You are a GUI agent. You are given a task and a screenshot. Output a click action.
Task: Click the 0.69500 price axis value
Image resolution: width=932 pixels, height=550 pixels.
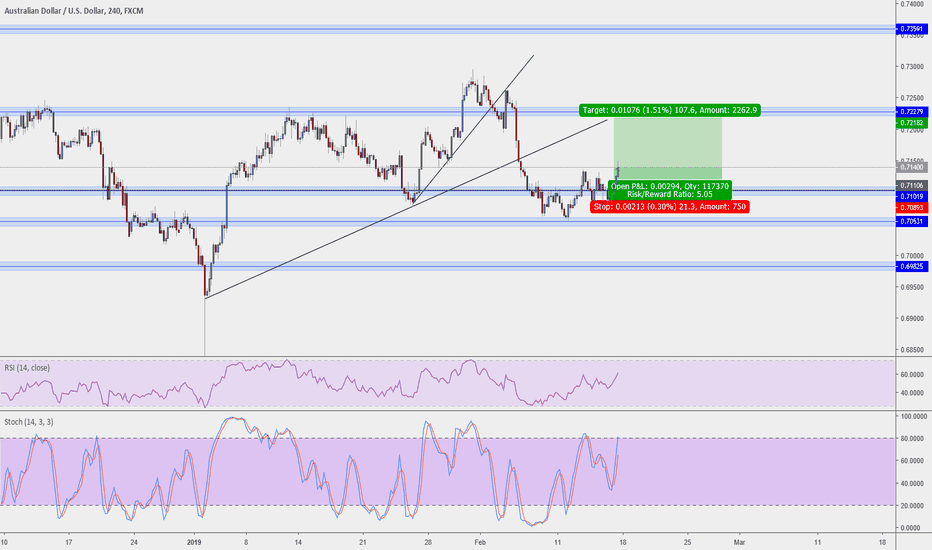click(912, 287)
